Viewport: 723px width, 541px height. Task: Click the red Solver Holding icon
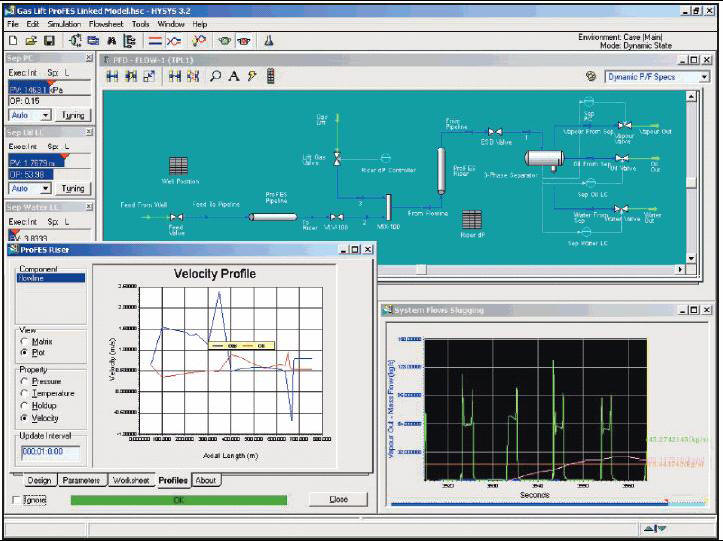point(244,41)
